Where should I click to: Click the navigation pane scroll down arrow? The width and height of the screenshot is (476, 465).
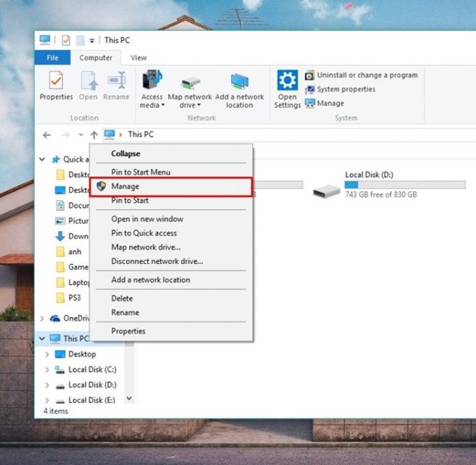(129, 398)
